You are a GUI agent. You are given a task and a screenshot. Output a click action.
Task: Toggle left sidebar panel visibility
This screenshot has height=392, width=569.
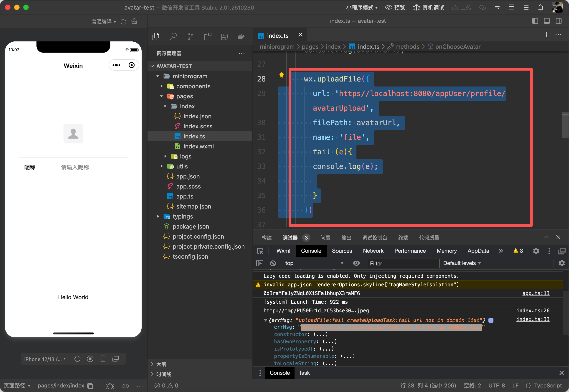coord(535,21)
